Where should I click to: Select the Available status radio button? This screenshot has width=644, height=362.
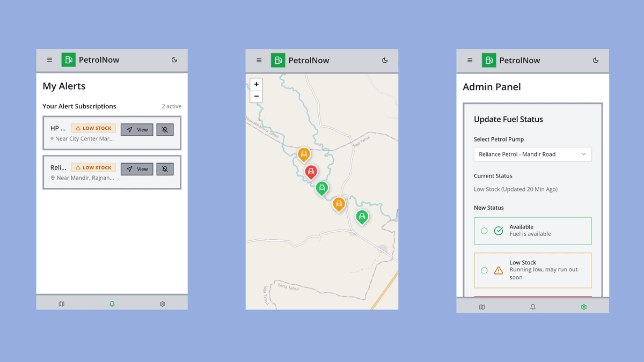pyautogui.click(x=484, y=231)
